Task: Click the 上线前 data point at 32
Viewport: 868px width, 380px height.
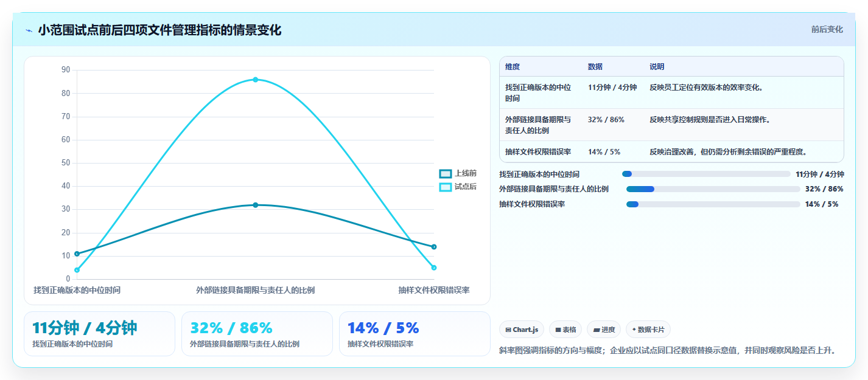Action: (256, 205)
